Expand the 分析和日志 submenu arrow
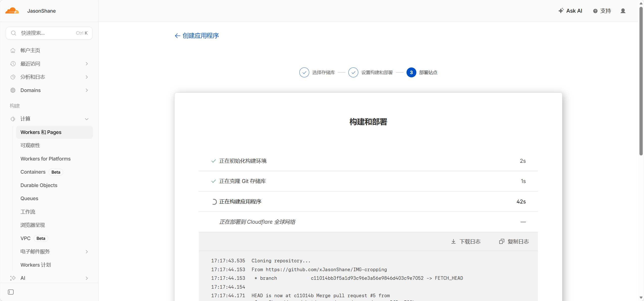 [87, 77]
